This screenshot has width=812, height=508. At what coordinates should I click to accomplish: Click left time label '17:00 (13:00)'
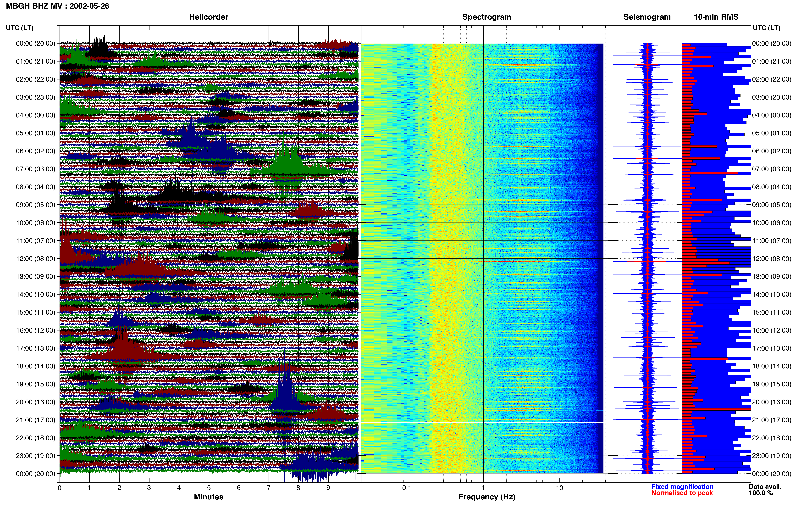pyautogui.click(x=36, y=348)
